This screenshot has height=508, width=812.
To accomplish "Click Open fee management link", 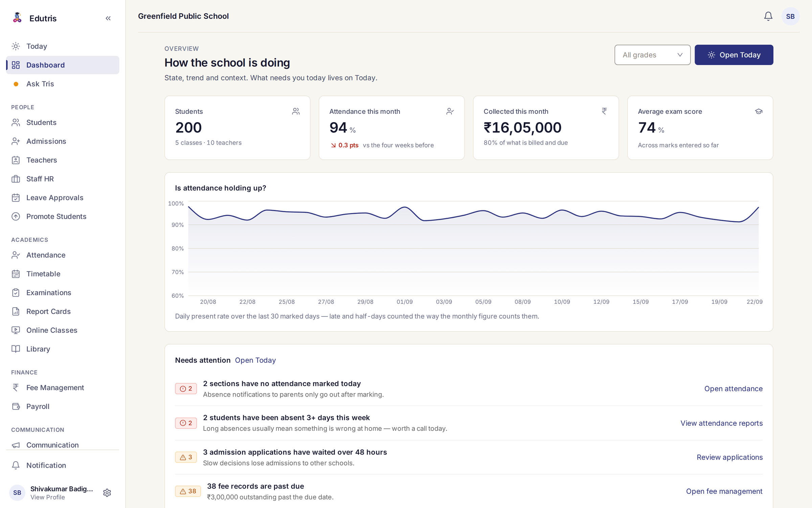I will click(724, 491).
